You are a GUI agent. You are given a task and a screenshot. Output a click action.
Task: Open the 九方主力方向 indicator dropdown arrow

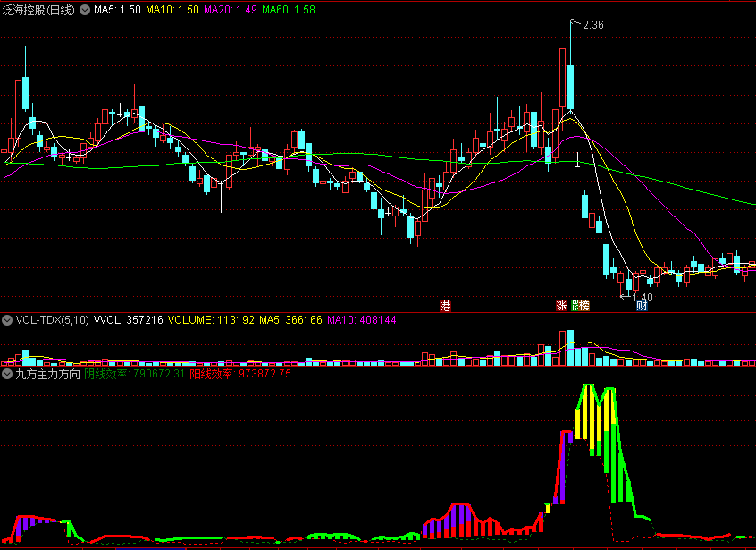coord(7,374)
